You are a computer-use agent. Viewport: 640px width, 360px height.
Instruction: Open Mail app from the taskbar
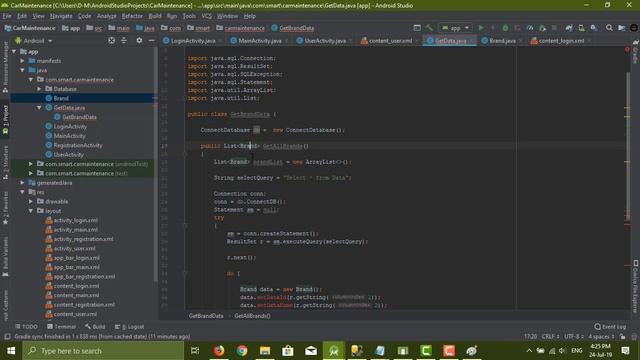[x=311, y=351]
